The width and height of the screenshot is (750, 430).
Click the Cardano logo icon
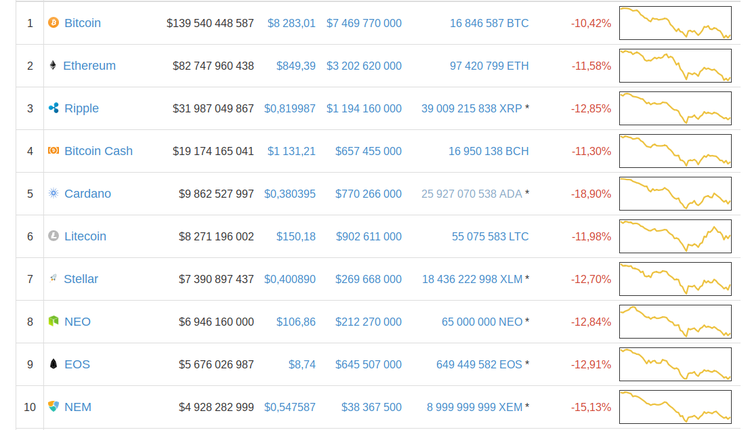coord(54,194)
